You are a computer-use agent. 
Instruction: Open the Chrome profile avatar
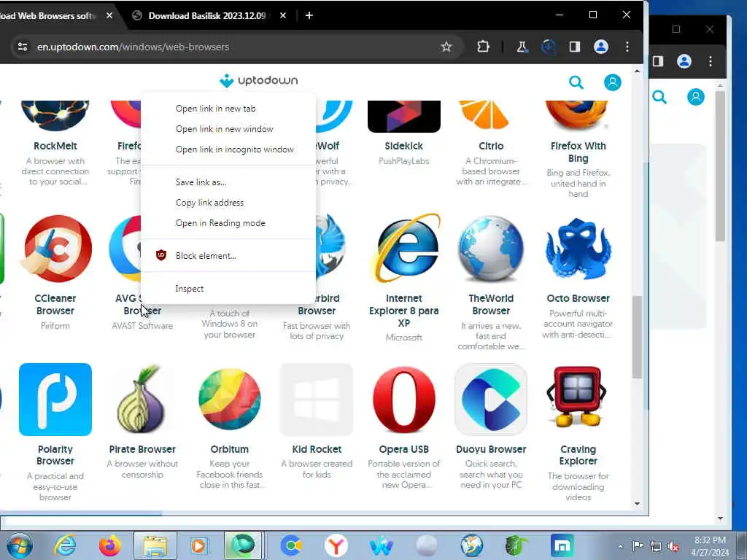tap(601, 47)
